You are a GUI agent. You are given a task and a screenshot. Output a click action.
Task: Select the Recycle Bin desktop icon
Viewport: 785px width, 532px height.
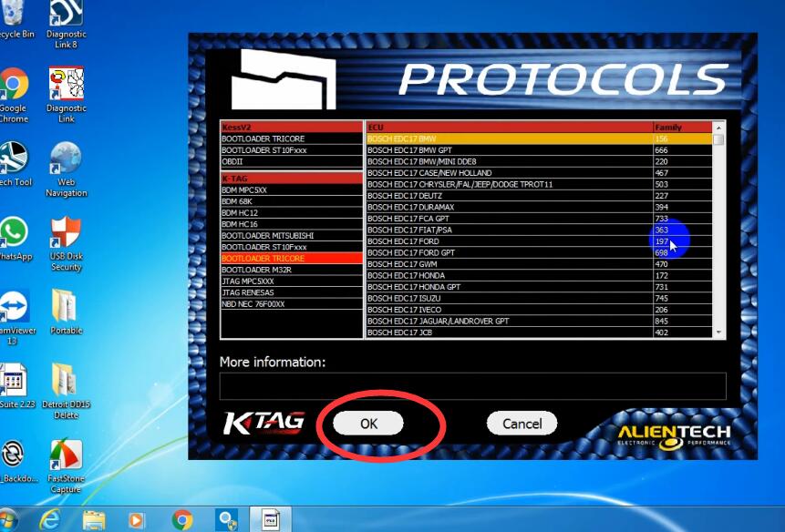(x=15, y=20)
